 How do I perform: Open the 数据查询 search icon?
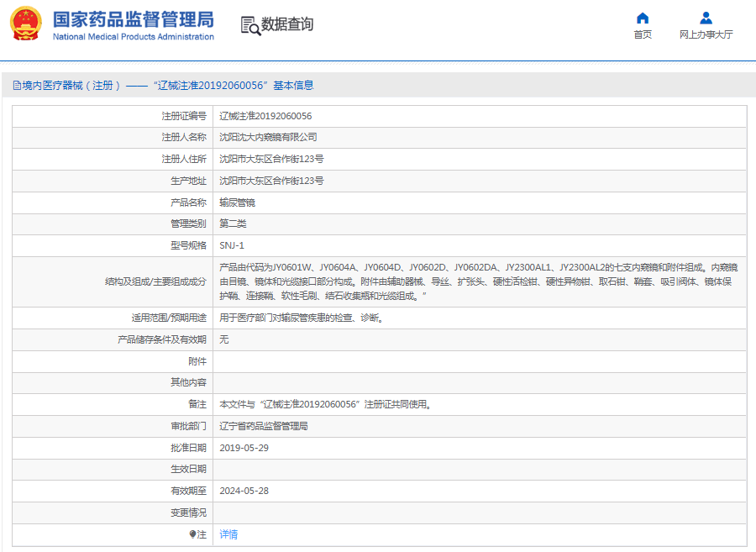(250, 25)
